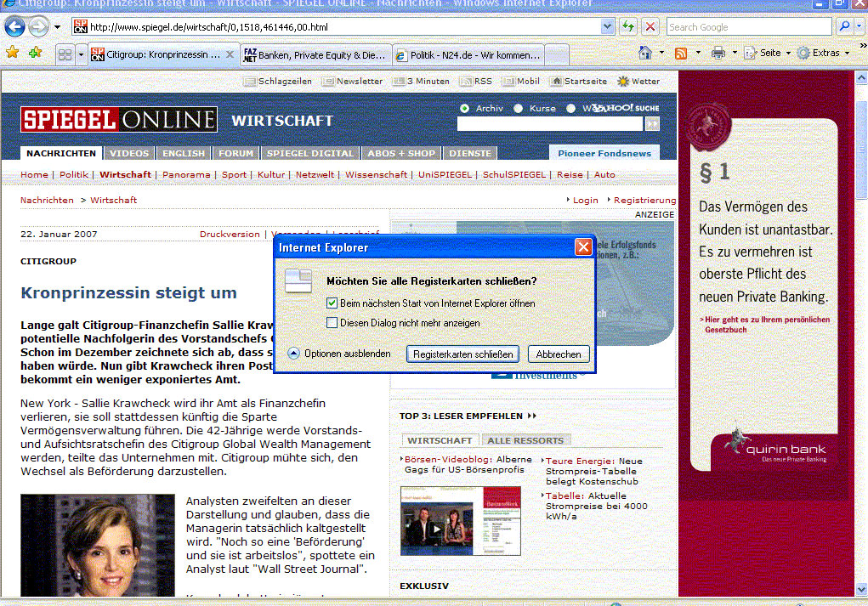Screen dimensions: 868x606
Task: Expand the tab list dropdown arrow
Action: pos(81,54)
